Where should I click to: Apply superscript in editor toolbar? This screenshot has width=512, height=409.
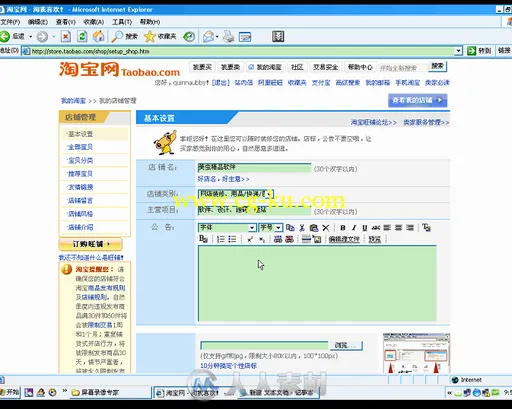(x=250, y=239)
